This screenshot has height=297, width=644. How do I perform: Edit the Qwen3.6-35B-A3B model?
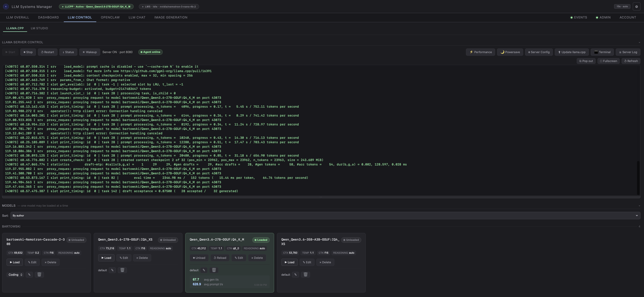tap(307, 262)
